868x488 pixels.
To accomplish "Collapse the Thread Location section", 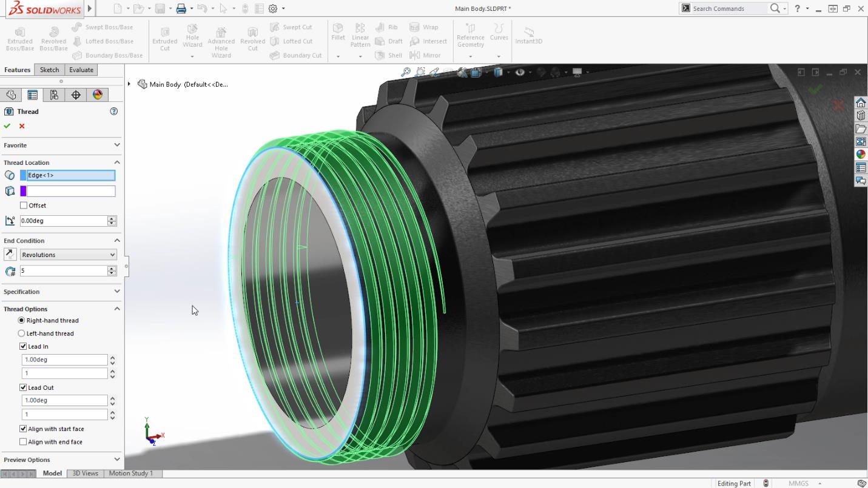I will (x=118, y=162).
